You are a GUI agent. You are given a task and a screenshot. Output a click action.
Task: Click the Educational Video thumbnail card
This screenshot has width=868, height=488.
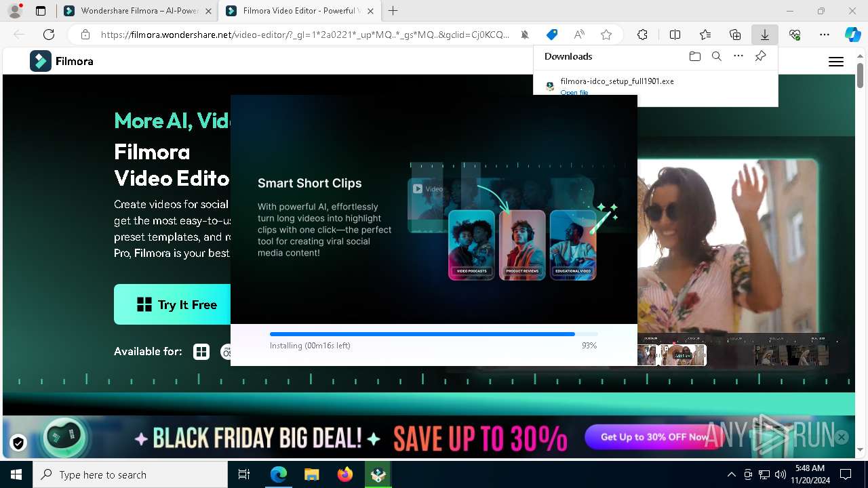coord(573,245)
